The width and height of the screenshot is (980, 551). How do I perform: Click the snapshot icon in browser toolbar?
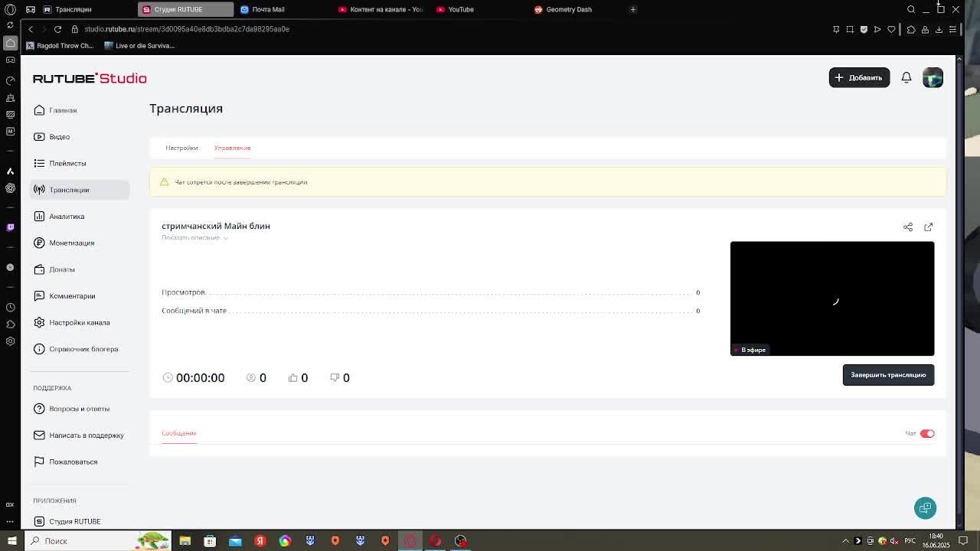pos(850,29)
